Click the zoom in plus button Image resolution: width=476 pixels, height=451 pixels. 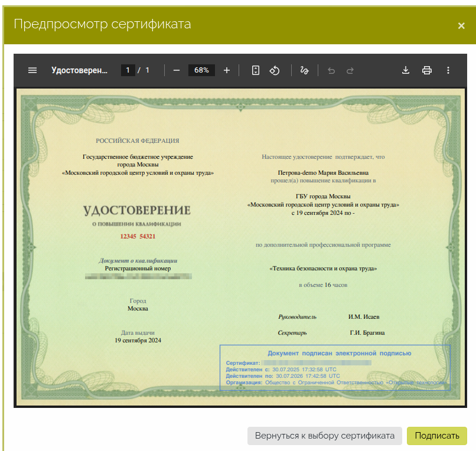click(227, 70)
